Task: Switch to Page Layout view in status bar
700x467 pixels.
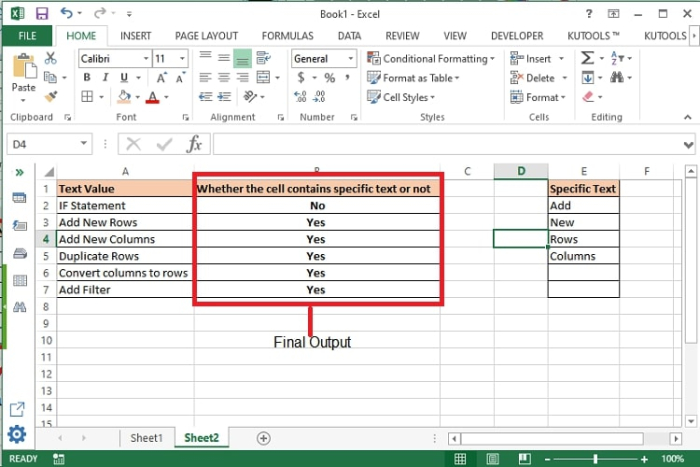Action: coord(492,459)
